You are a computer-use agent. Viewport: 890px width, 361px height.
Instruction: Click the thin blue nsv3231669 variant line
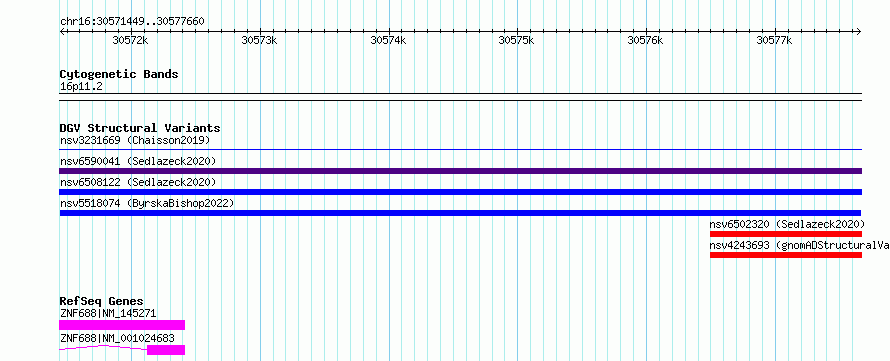pos(460,150)
